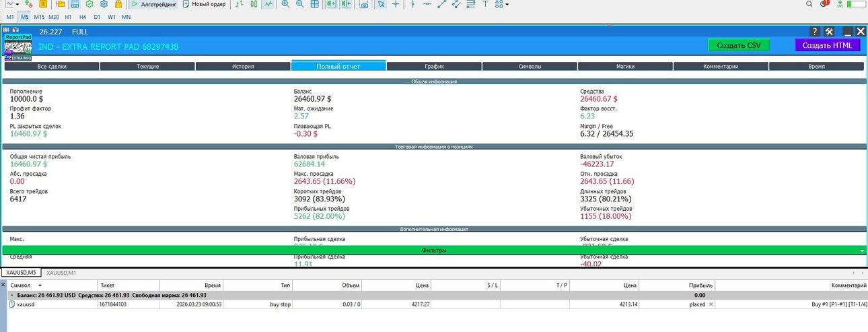Open Символы tab
Screen dimensions: 868x332
[530, 67]
